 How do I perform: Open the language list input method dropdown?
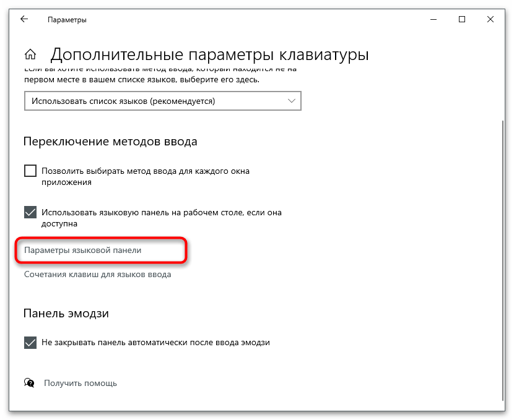tap(163, 101)
